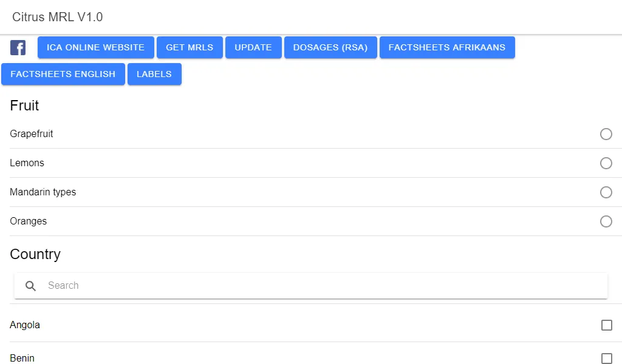
Task: Click the Fruit section heading
Action: coord(24,106)
